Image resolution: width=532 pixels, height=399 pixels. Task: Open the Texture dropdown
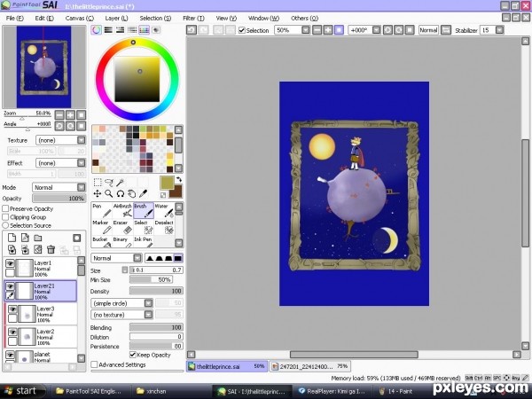(60, 140)
